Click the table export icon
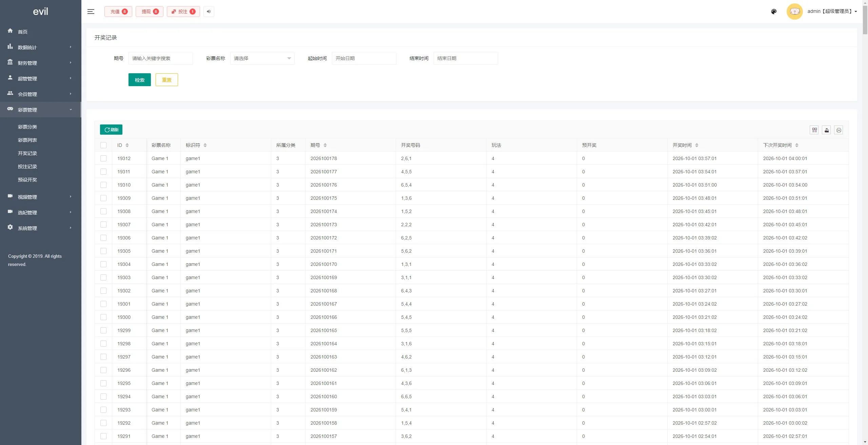Screen dimensions: 868x445 coord(827,130)
